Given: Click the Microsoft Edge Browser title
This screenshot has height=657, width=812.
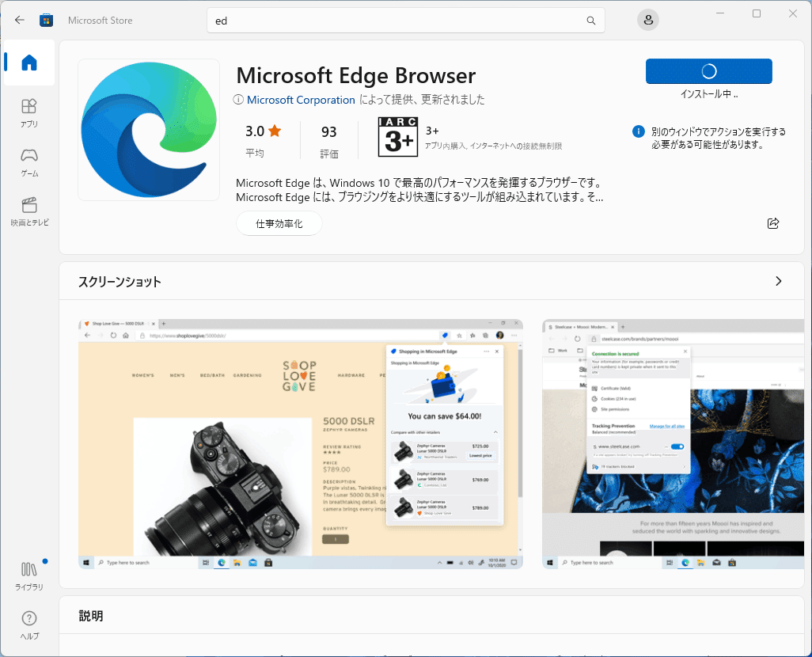Looking at the screenshot, I should click(356, 76).
